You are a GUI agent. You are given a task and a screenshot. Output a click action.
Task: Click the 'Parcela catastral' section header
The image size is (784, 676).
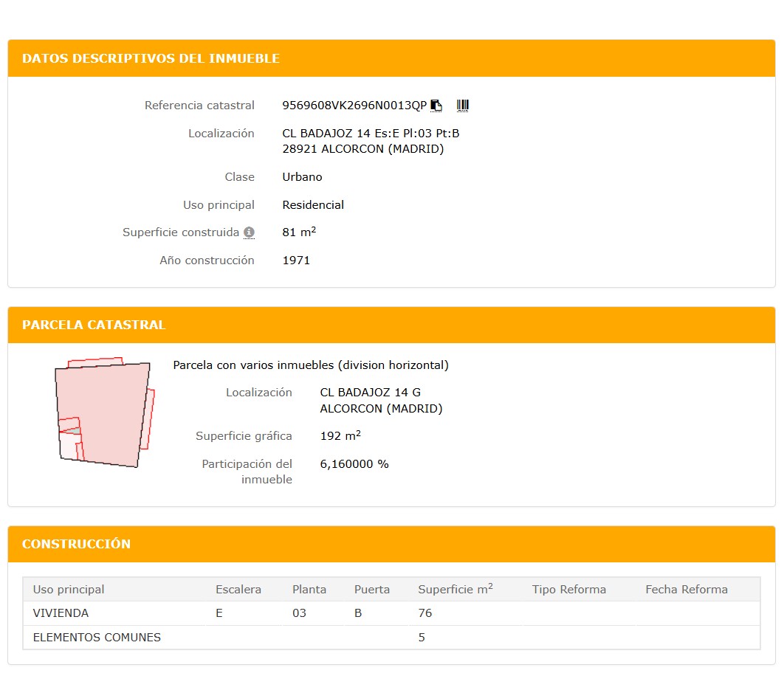(x=94, y=325)
